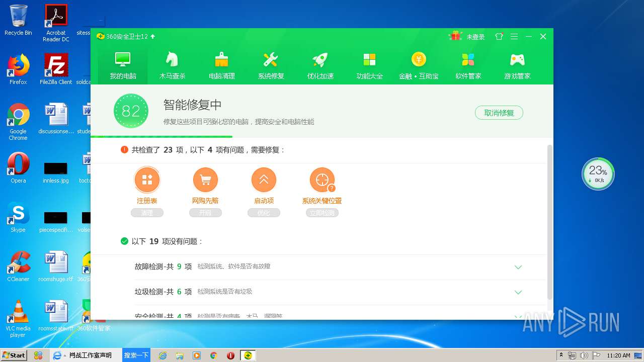
Task: Click the 360 window vertical scrollbar
Action: click(550, 221)
